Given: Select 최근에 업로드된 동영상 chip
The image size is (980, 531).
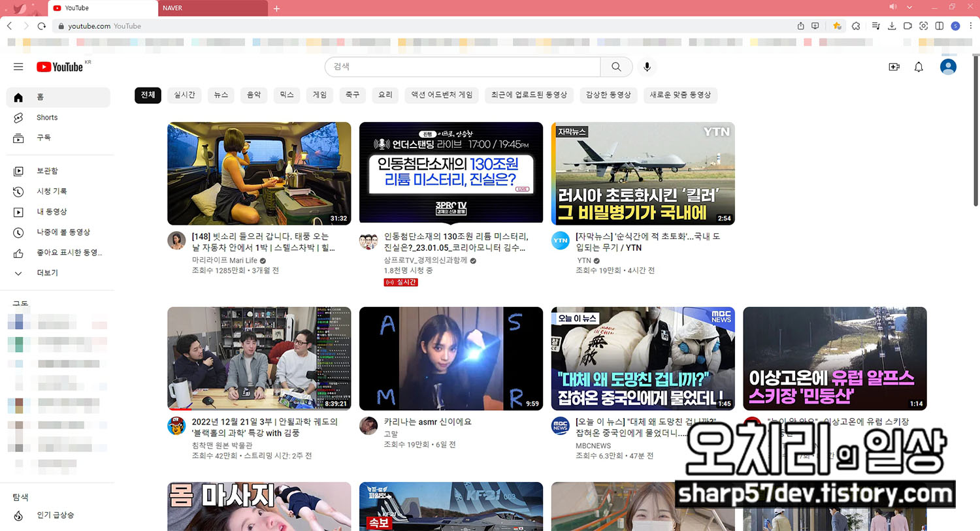Looking at the screenshot, I should pos(529,95).
